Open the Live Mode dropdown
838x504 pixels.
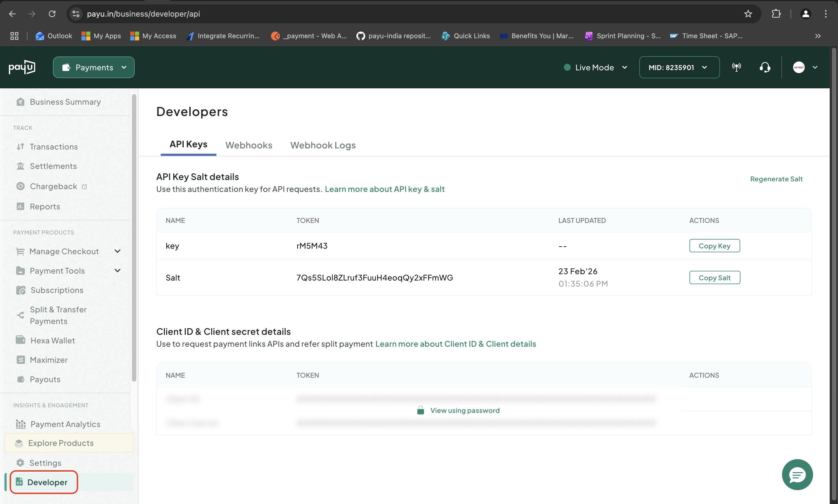pyautogui.click(x=595, y=67)
